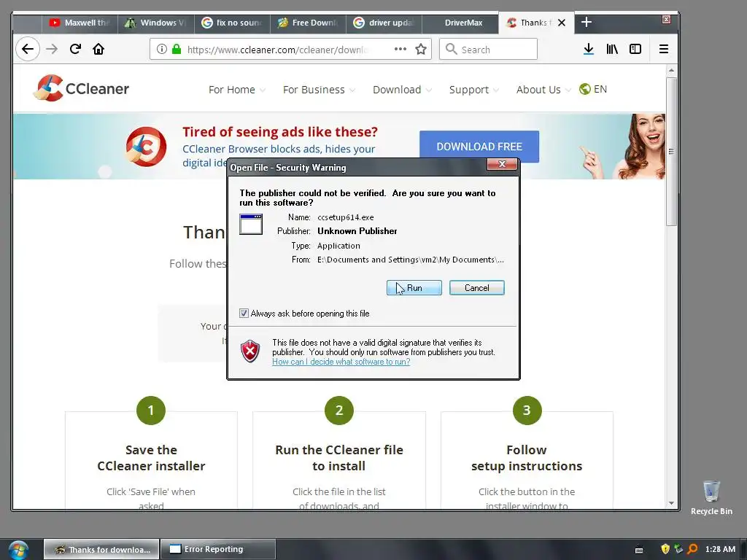Click Save the CCleaner installer heading

(x=151, y=458)
